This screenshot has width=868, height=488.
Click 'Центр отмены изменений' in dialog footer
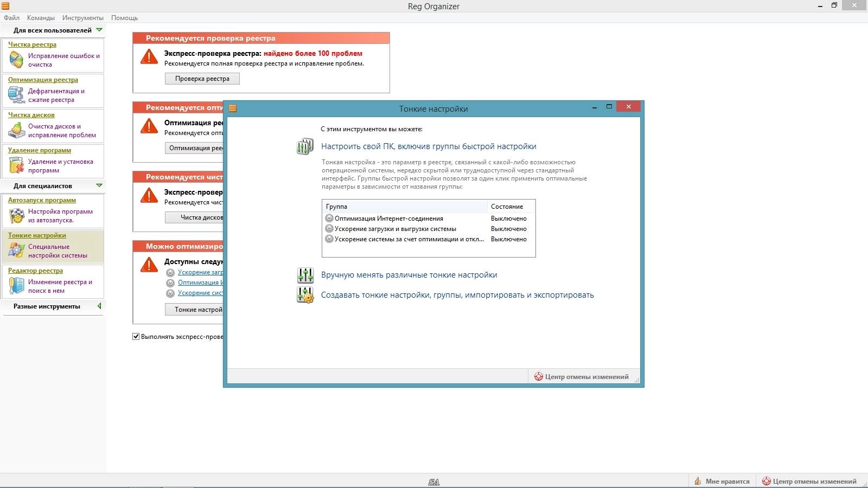(x=582, y=376)
